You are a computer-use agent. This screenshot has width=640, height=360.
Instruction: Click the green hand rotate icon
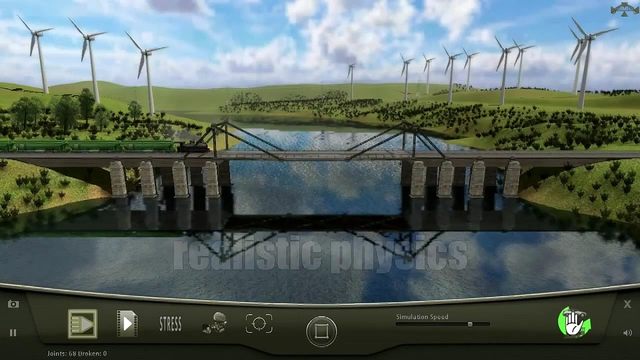pyautogui.click(x=574, y=322)
